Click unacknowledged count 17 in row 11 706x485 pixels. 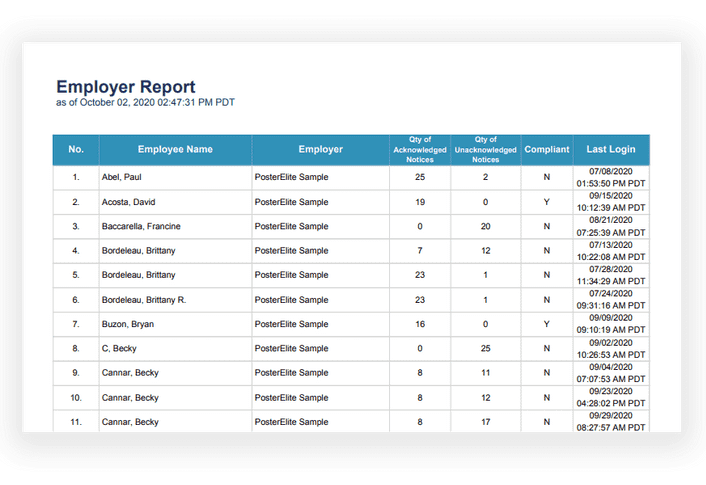pyautogui.click(x=485, y=422)
